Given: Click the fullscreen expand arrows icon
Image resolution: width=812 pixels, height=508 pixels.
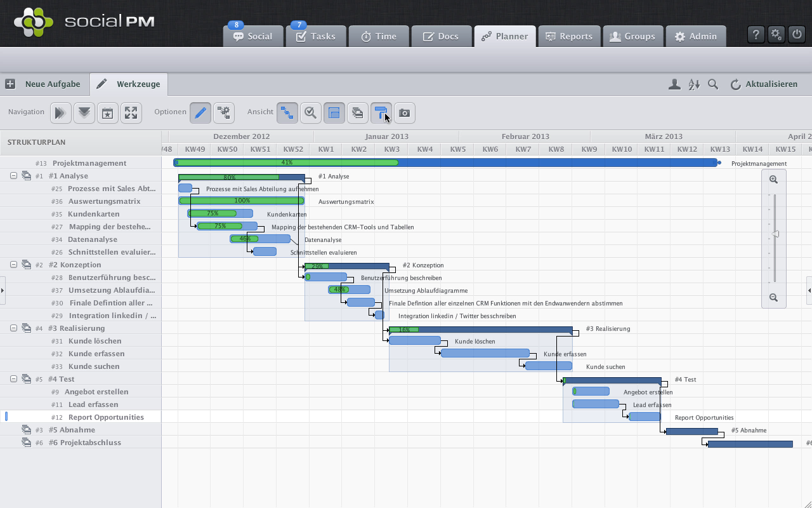Looking at the screenshot, I should [x=131, y=113].
